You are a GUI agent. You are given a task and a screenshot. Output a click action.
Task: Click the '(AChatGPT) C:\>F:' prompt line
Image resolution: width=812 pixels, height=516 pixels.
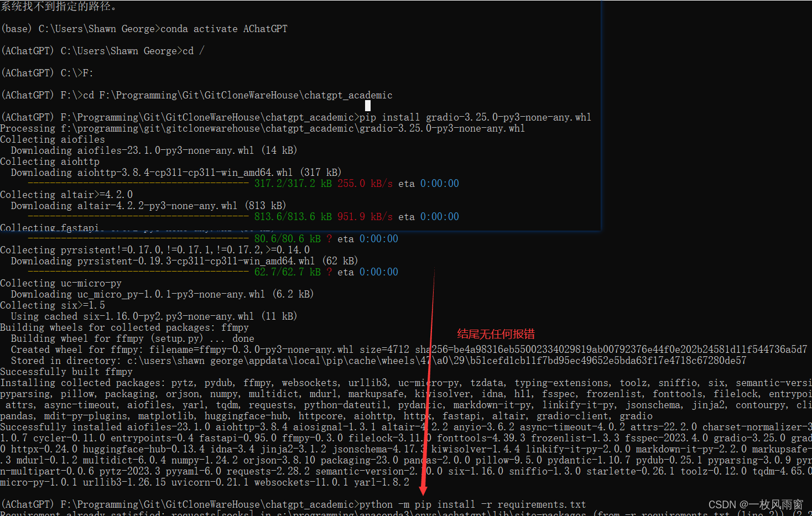click(x=48, y=73)
